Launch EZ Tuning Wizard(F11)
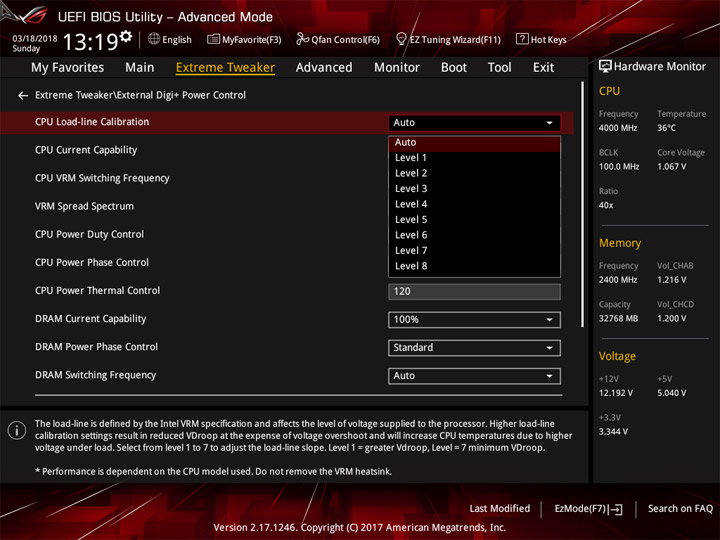720x540 pixels. pos(448,39)
